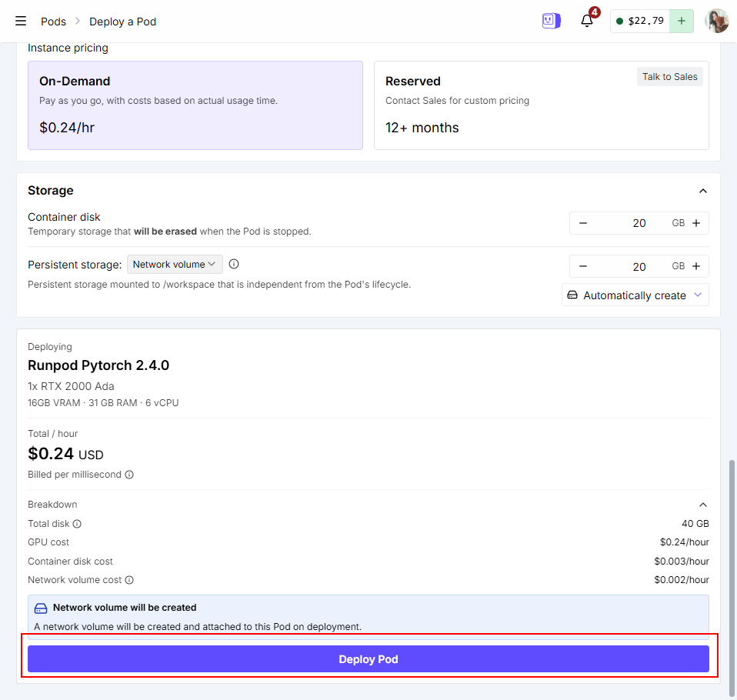This screenshot has height=700, width=737.
Task: Open the Network volume dropdown
Action: 175,265
